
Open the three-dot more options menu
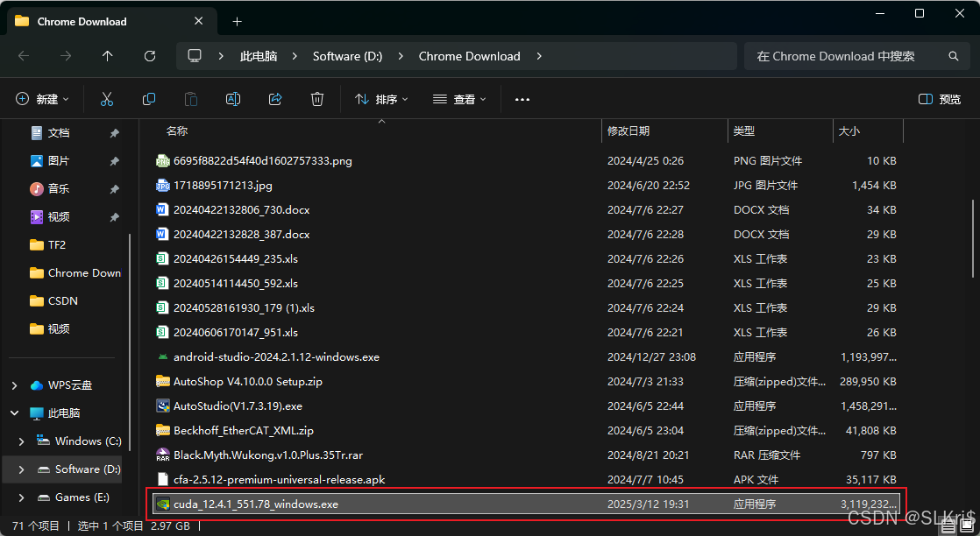[522, 99]
